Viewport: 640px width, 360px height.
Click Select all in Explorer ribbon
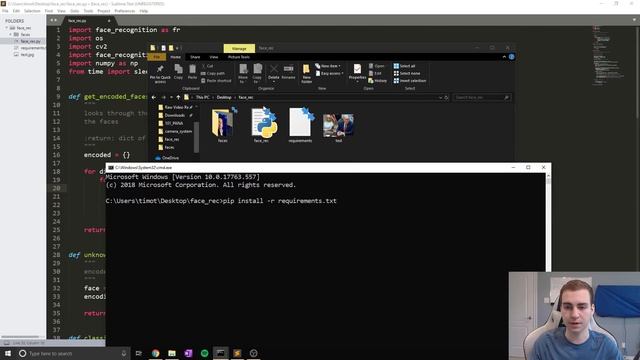(x=404, y=66)
